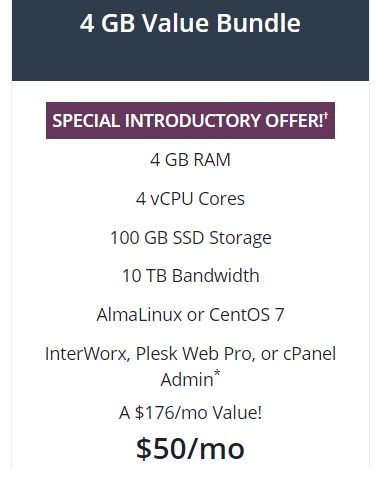Select the Special Introductory Offer badge

[190, 120]
